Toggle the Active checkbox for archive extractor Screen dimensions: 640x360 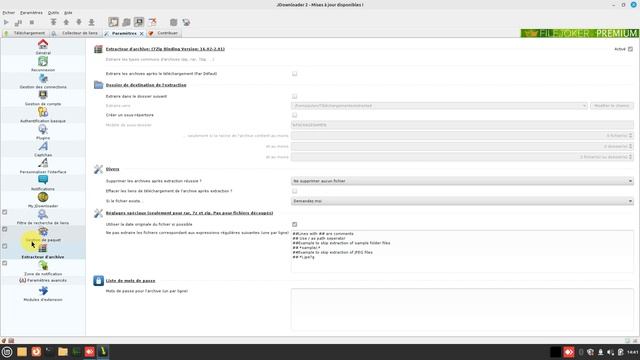pyautogui.click(x=630, y=49)
